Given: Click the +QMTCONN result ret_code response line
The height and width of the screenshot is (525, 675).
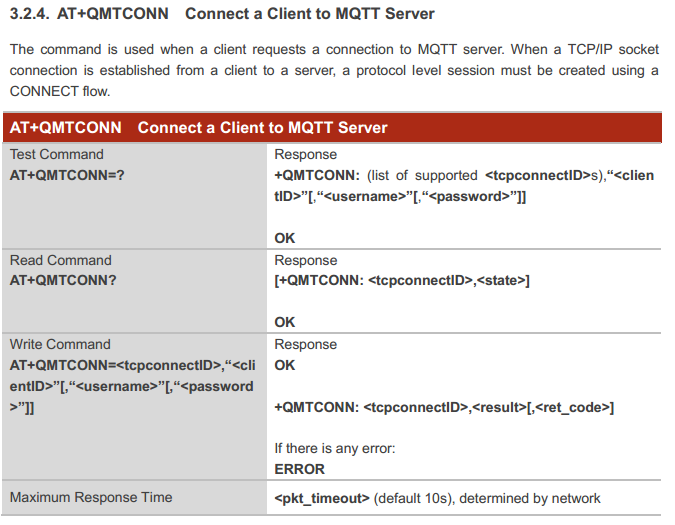Looking at the screenshot, I should [443, 408].
